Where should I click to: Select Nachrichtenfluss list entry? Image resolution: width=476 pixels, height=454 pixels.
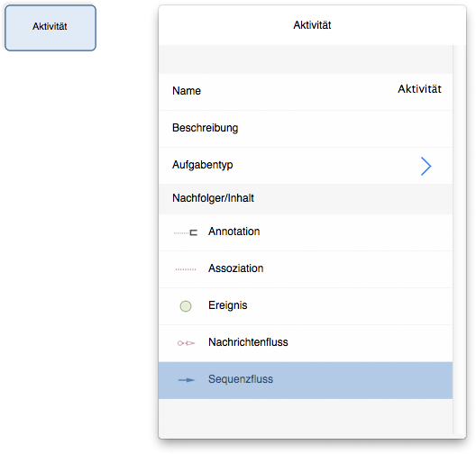click(306, 343)
